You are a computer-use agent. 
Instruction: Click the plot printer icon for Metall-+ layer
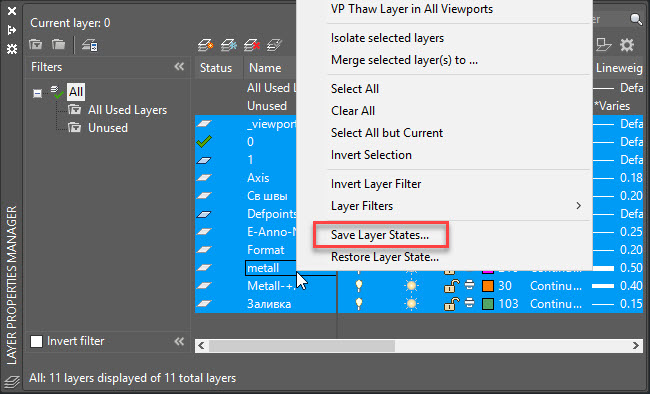tap(469, 285)
